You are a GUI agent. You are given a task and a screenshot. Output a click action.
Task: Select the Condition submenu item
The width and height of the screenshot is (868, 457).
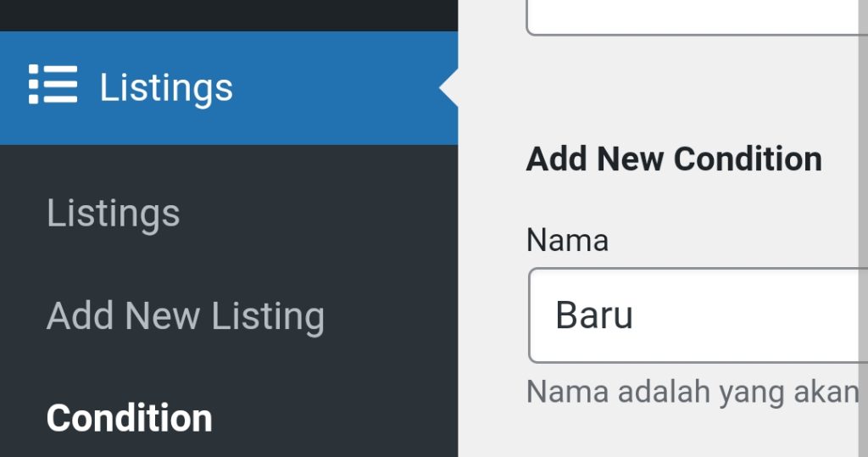point(129,418)
